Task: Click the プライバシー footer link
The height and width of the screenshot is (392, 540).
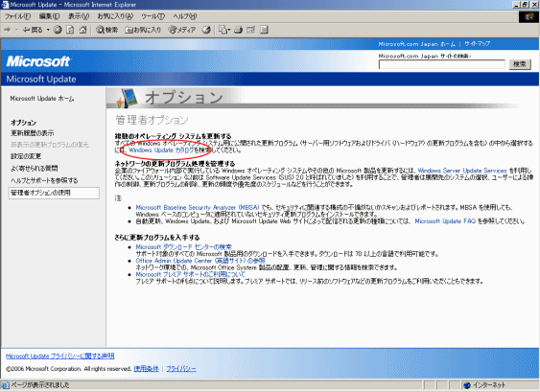Action: (181, 369)
